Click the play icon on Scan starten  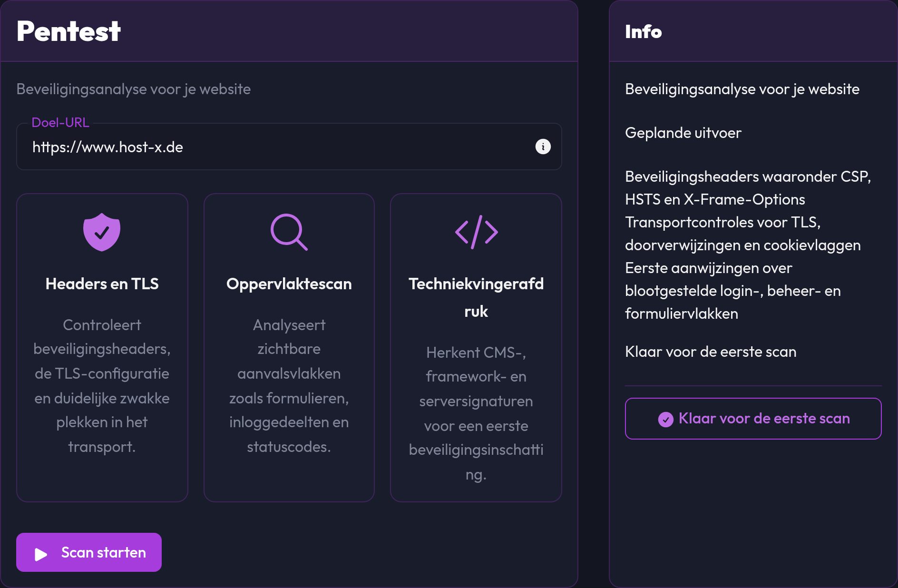[x=41, y=554]
